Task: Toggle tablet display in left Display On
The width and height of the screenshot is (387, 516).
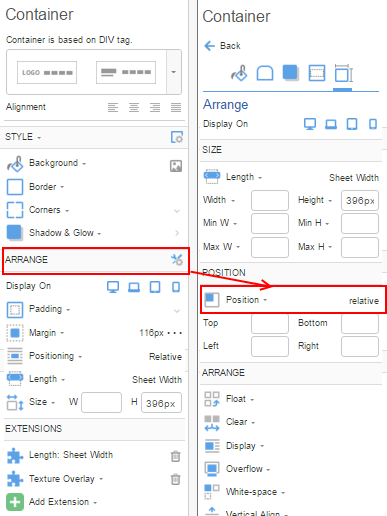Action: (155, 287)
